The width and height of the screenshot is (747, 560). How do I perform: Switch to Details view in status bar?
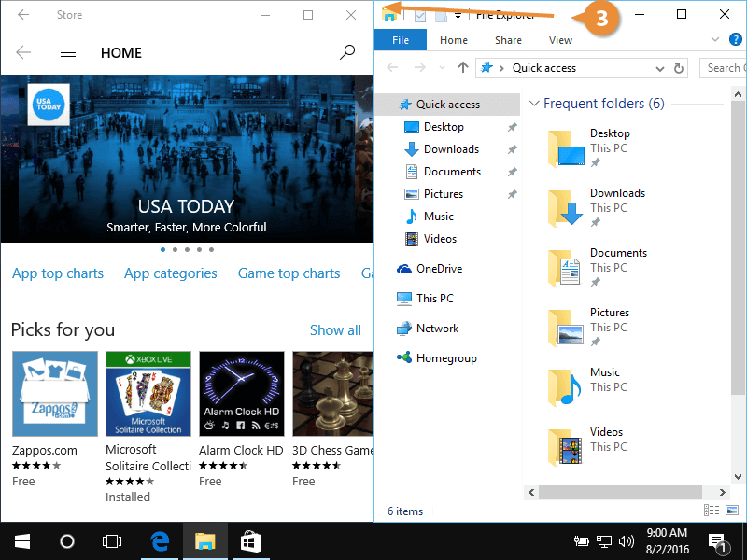pyautogui.click(x=712, y=511)
